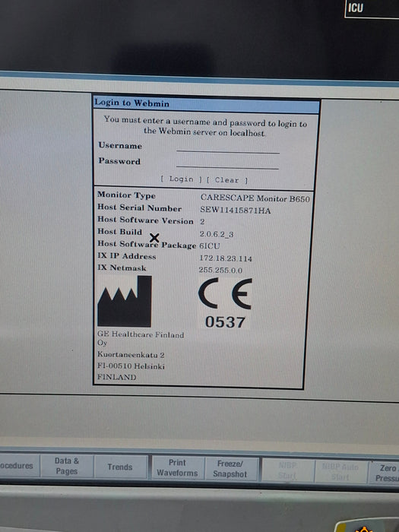Viewport: 399px width, 532px height.
Task: Click the CARESCAPE Monitor B650 value
Action: click(255, 198)
